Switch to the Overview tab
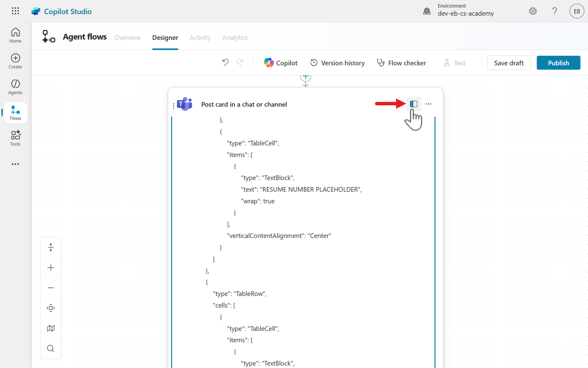The width and height of the screenshot is (588, 368). (x=127, y=37)
